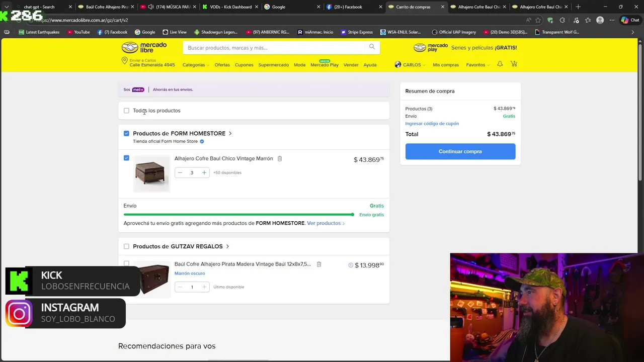Screen dimensions: 644x362
Task: Increase quantity of Alhajero Cofre Baul Chico
Action: (x=204, y=172)
